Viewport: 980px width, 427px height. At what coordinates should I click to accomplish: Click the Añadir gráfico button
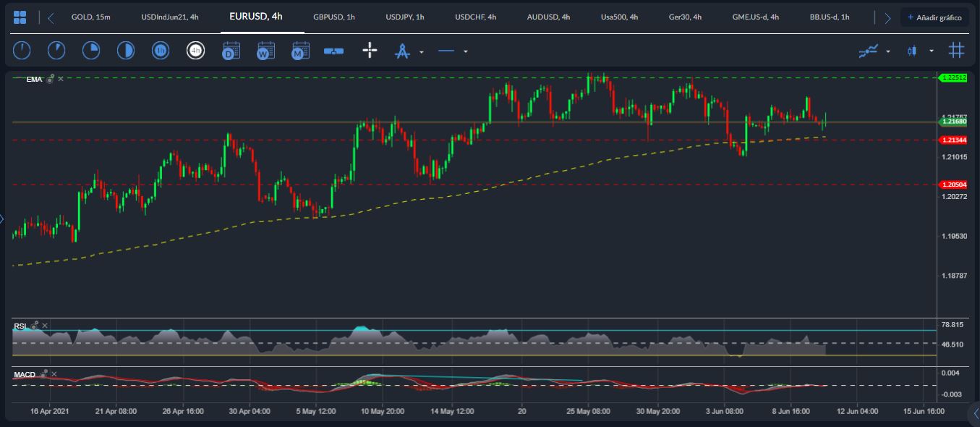tap(934, 17)
